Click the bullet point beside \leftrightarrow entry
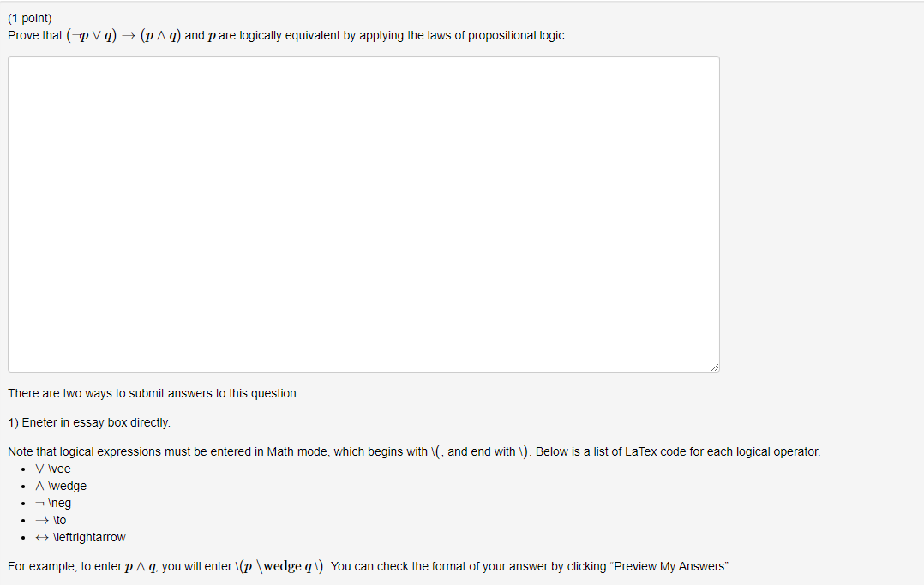 (x=22, y=537)
